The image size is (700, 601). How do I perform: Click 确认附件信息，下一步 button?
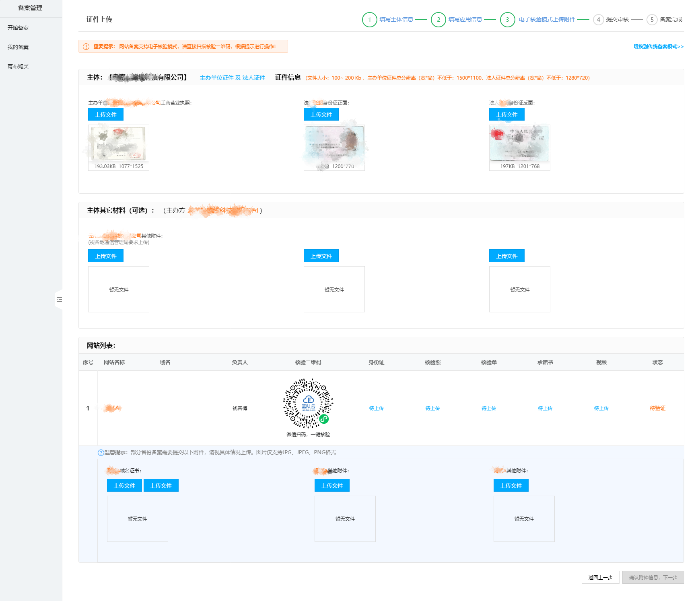(x=653, y=578)
